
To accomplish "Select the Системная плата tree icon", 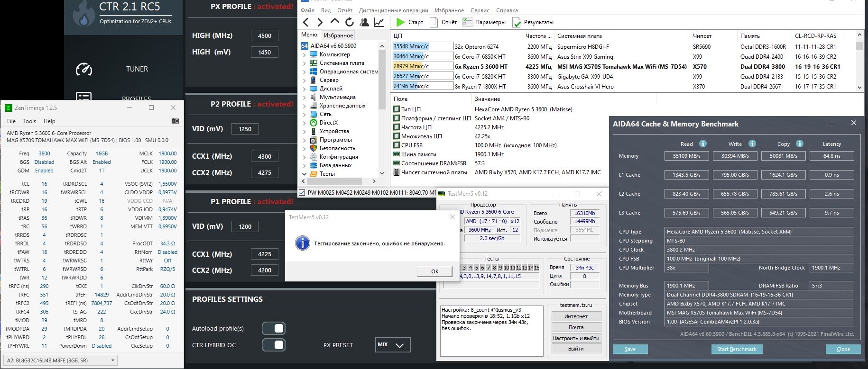I will coord(314,63).
